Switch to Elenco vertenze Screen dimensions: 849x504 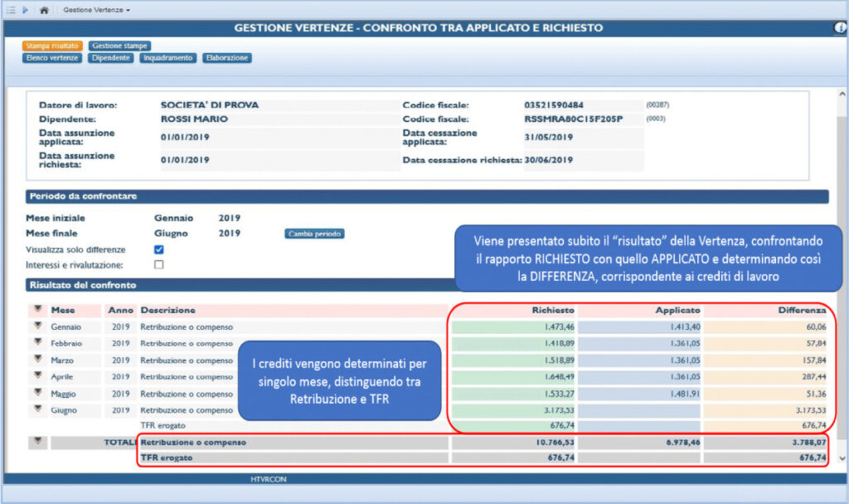click(x=52, y=58)
